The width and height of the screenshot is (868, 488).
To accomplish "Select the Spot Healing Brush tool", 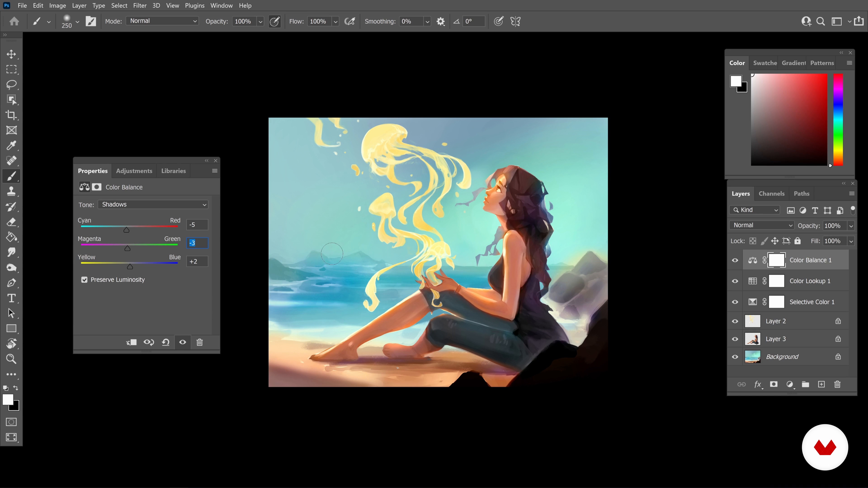I will click(12, 161).
